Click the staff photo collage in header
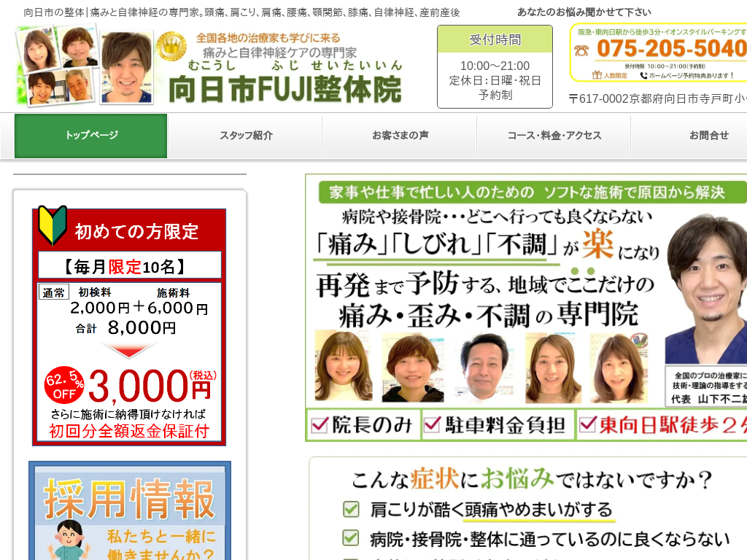The image size is (747, 560). click(85, 66)
